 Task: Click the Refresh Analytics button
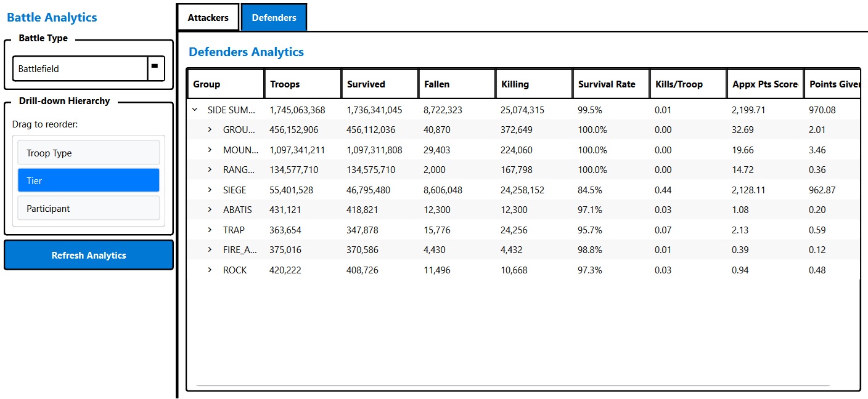coord(88,255)
